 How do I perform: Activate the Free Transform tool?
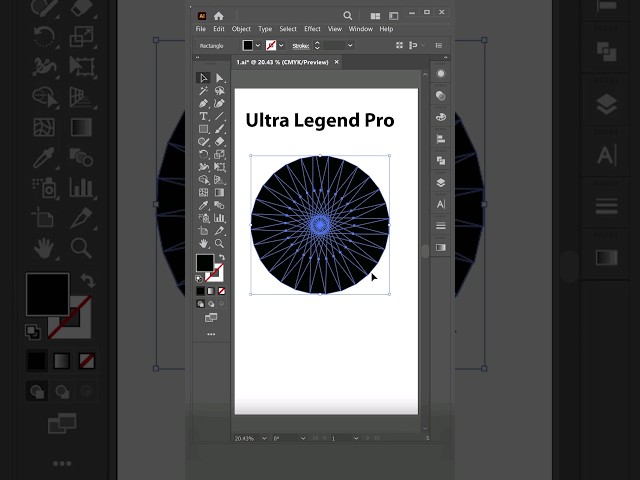click(x=219, y=167)
